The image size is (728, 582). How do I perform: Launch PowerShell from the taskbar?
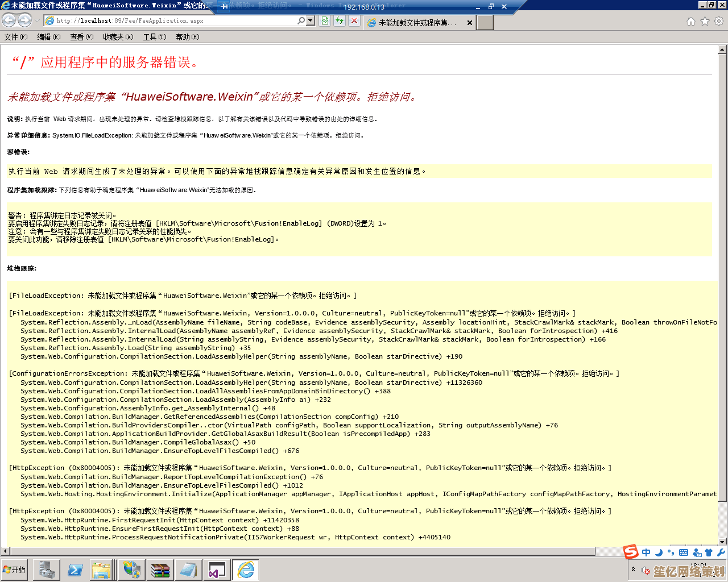[75, 569]
